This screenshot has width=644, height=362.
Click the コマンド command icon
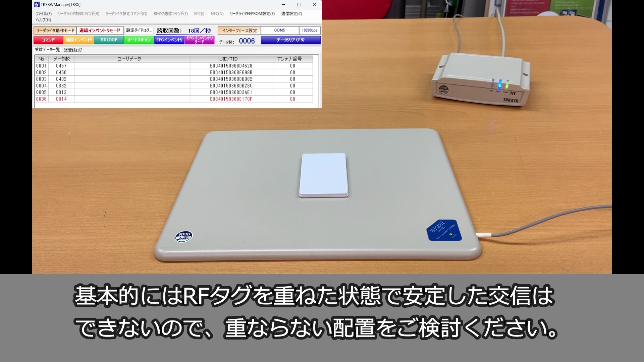tap(48, 40)
